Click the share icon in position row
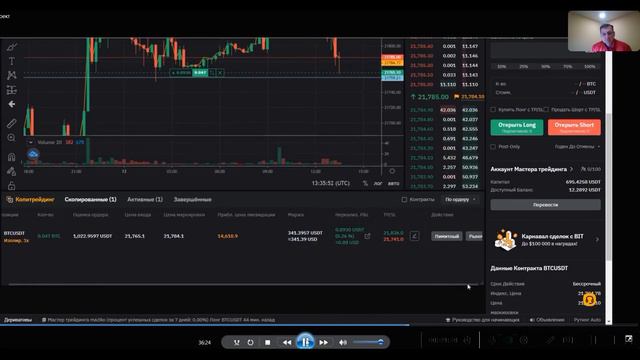 coord(367,236)
